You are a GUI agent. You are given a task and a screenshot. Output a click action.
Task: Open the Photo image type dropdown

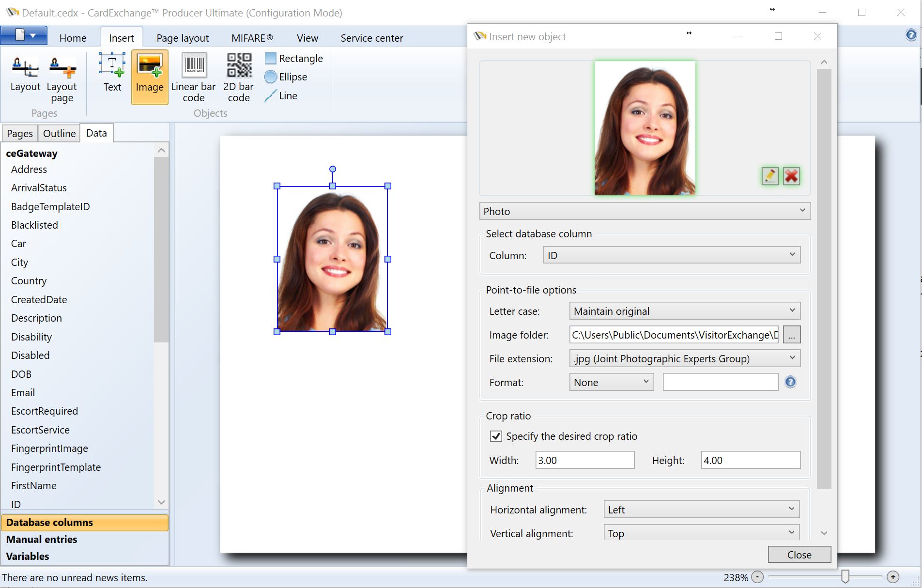[x=645, y=211]
